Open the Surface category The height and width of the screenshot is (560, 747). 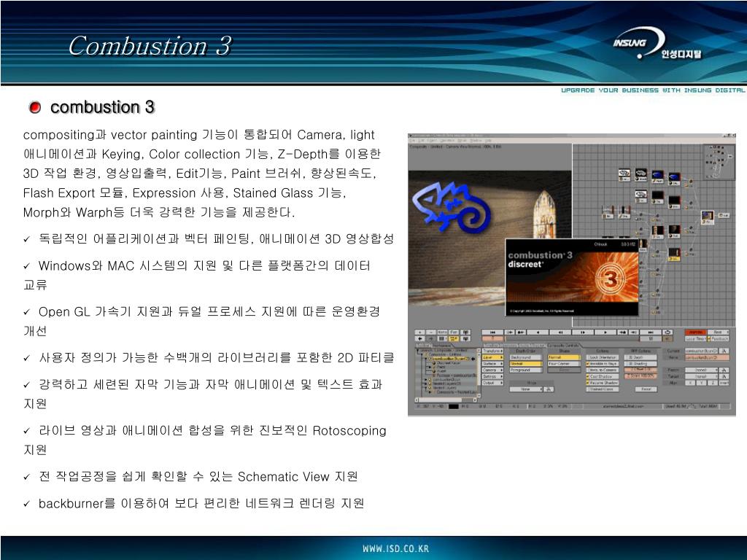coord(492,364)
